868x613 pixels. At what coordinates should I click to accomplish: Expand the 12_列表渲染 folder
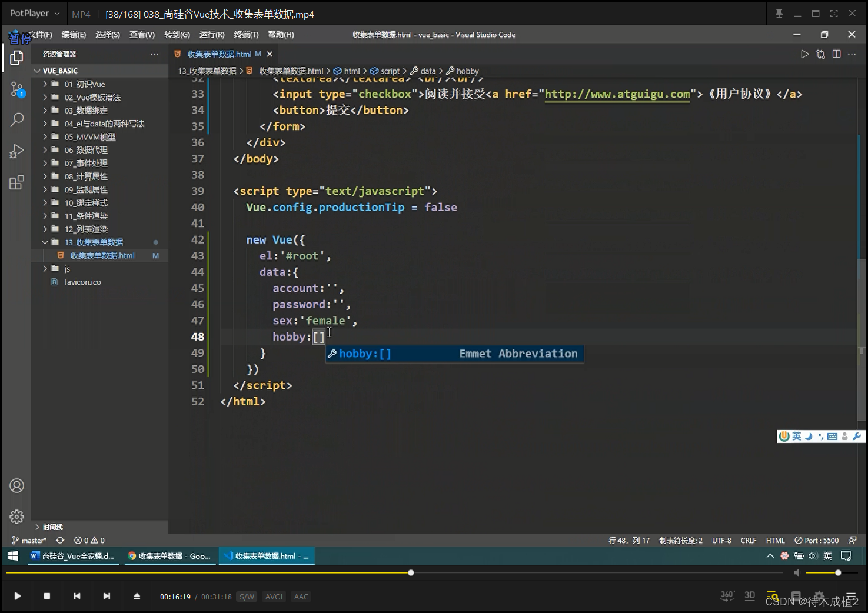tap(45, 229)
